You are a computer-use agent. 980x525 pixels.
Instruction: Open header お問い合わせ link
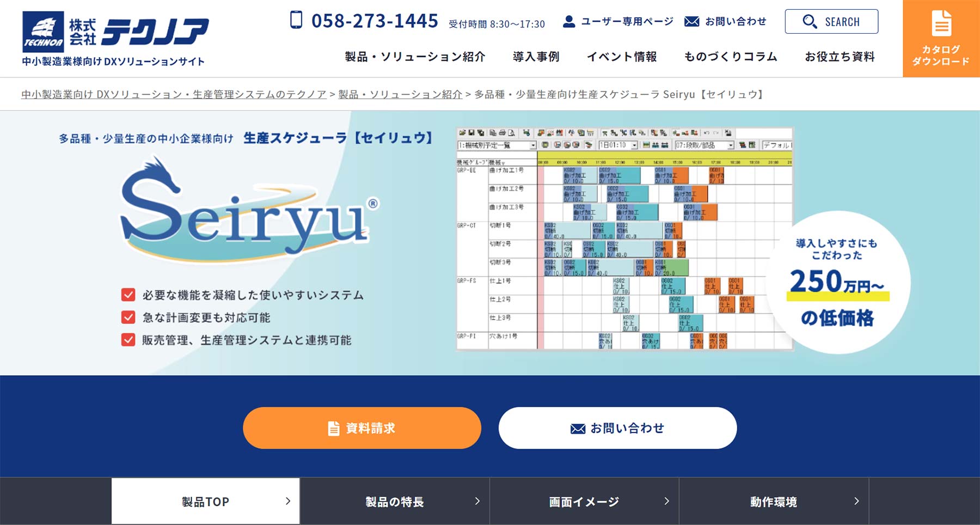(725, 21)
